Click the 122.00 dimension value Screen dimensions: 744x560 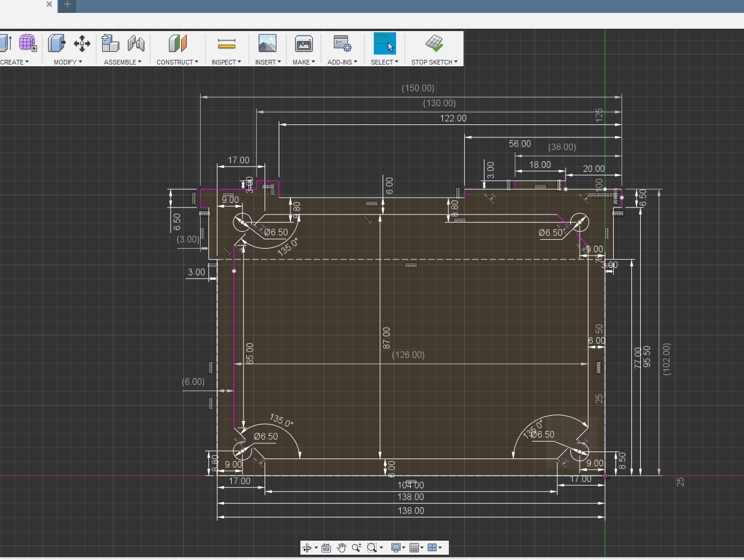pos(453,118)
